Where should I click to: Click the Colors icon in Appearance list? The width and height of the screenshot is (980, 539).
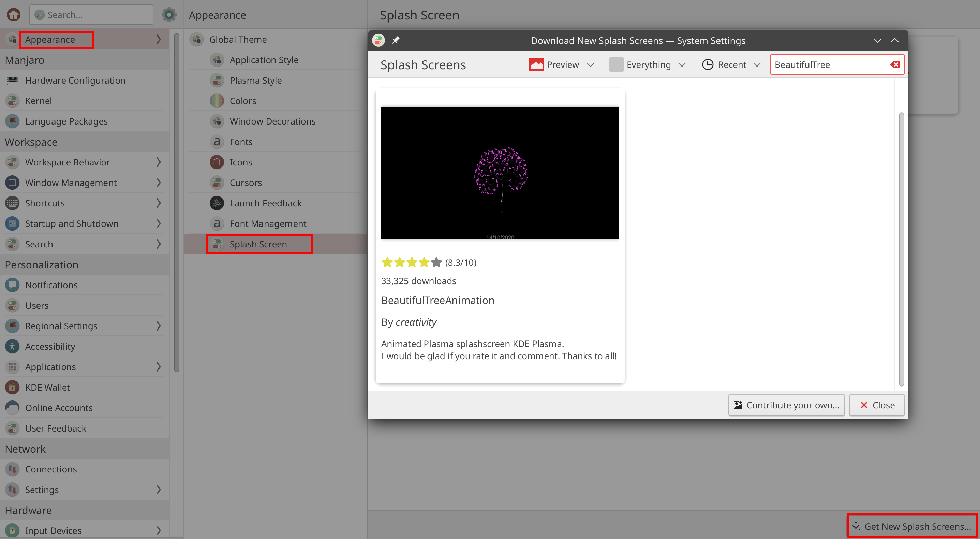[x=217, y=101]
